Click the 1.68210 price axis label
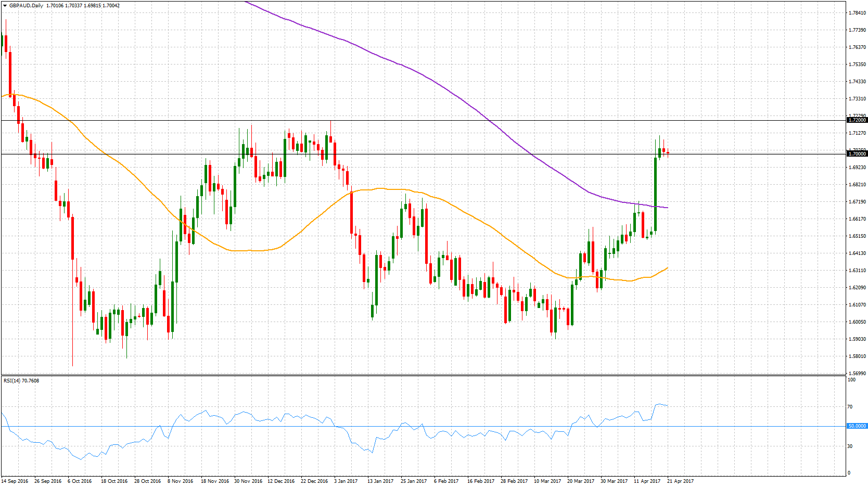The width and height of the screenshot is (868, 487). (858, 185)
